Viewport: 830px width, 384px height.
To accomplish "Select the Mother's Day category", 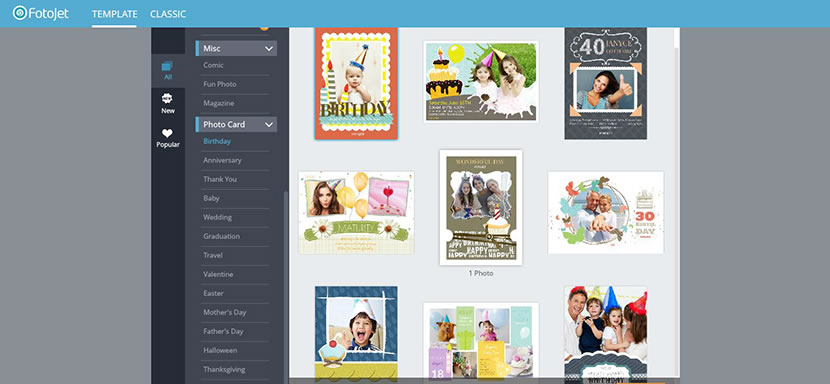I will (x=225, y=312).
